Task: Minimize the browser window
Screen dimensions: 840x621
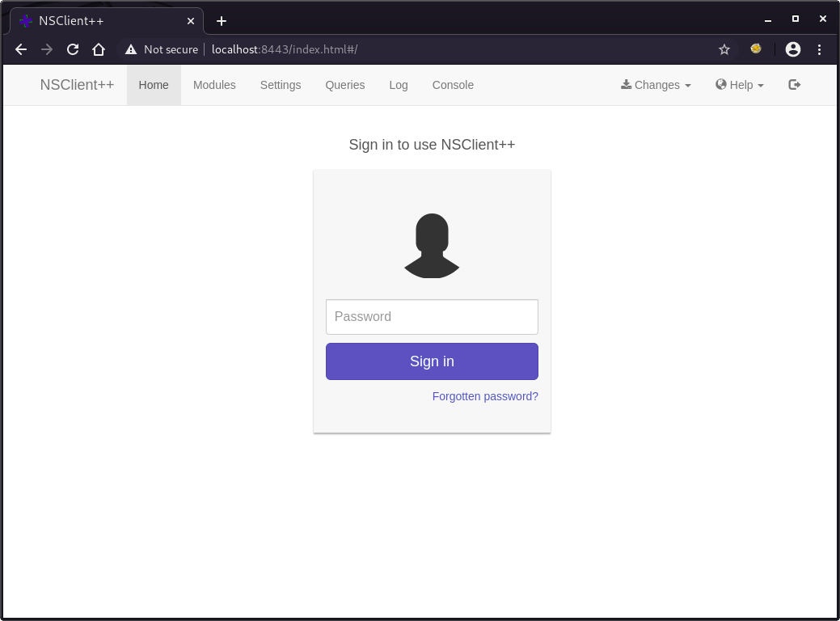Action: [768, 20]
